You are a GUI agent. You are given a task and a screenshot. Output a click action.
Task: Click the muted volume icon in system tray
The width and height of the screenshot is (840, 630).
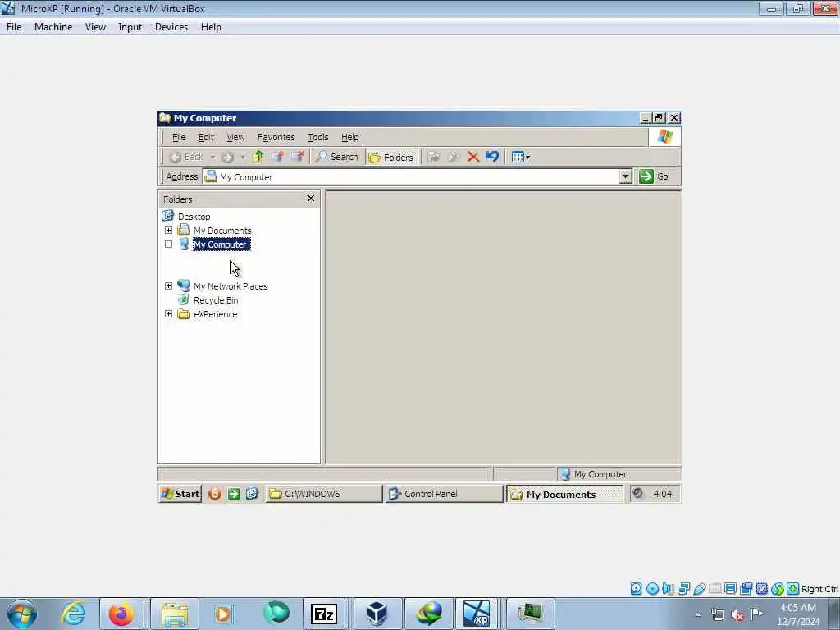tap(737, 615)
